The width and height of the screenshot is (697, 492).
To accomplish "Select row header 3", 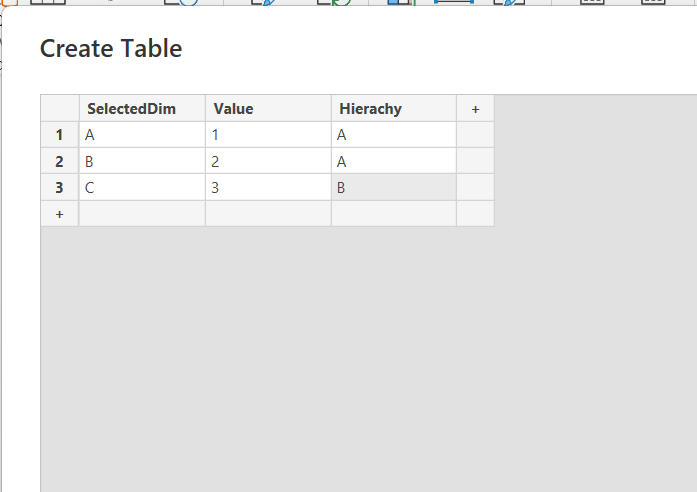I will coord(60,188).
